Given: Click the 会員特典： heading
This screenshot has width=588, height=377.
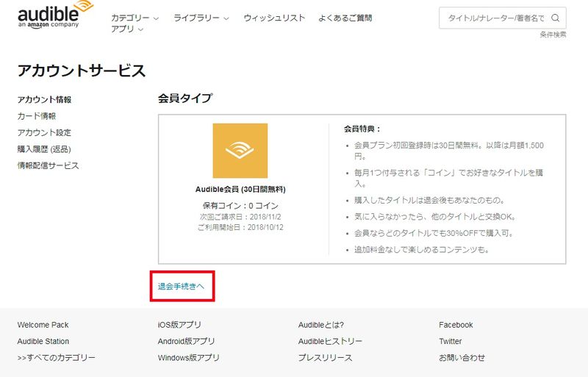Looking at the screenshot, I should click(362, 129).
